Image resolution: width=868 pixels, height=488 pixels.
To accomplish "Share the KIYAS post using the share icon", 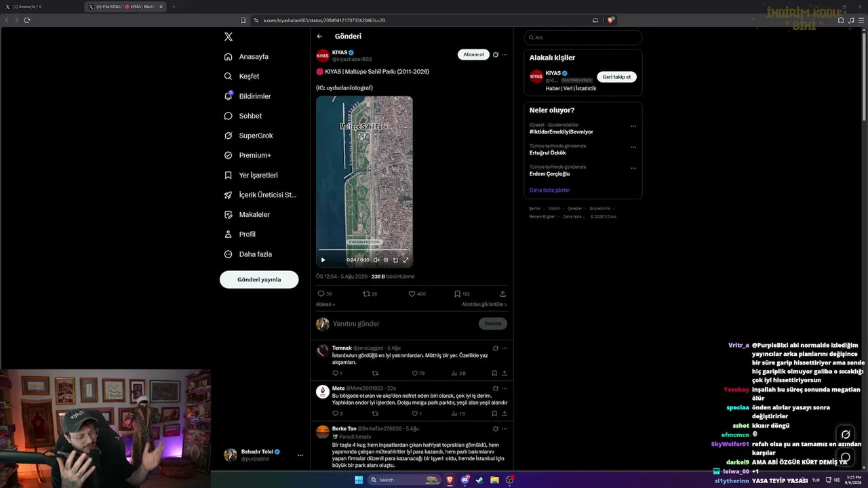I will (x=502, y=294).
